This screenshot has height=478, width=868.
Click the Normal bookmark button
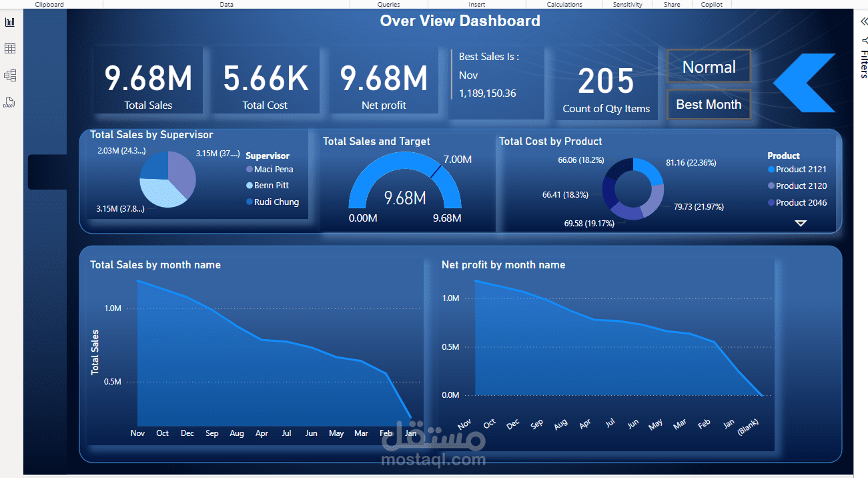(x=709, y=67)
